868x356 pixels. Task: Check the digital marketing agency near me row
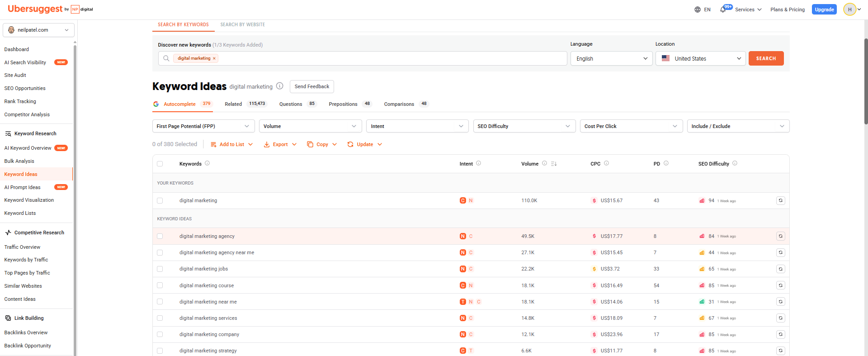pyautogui.click(x=160, y=252)
